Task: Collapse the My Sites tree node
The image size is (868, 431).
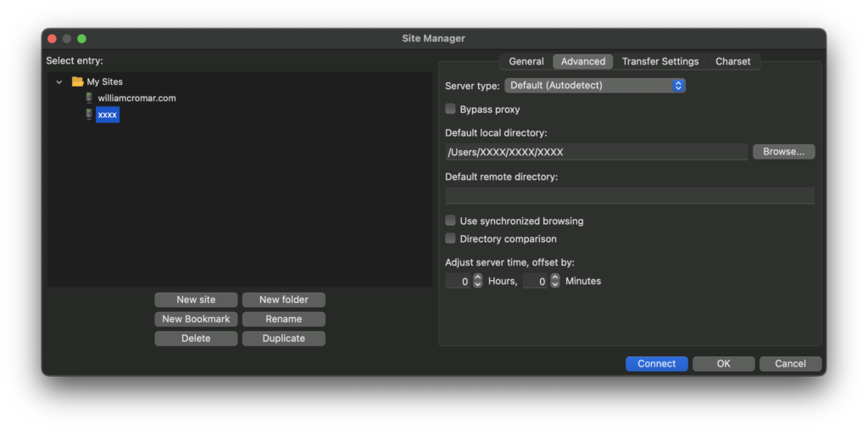Action: point(58,82)
